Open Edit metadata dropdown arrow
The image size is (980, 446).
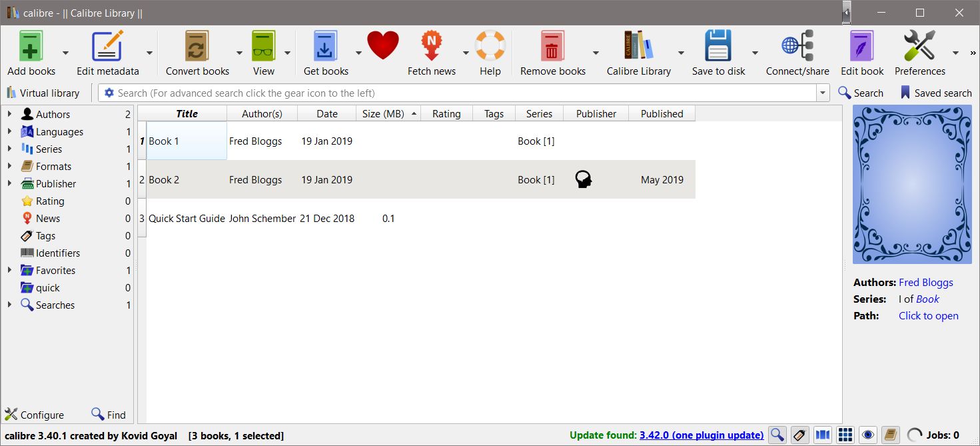pyautogui.click(x=149, y=53)
